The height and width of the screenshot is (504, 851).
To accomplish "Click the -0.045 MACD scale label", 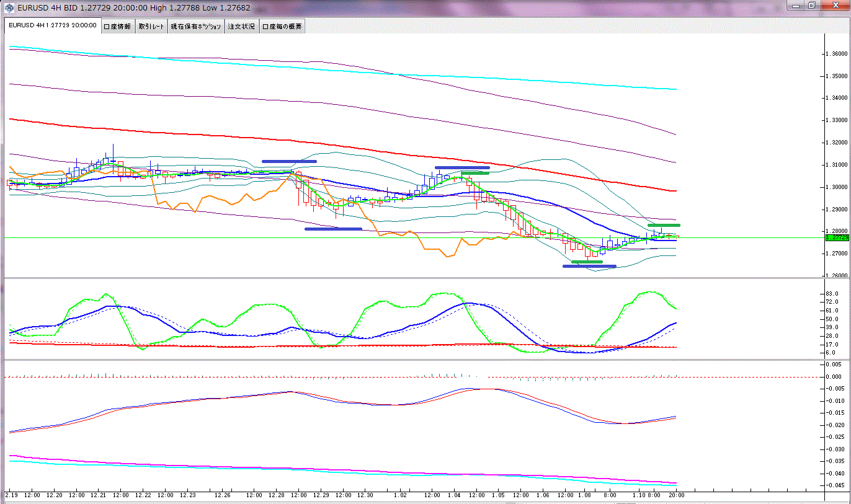I will click(834, 485).
